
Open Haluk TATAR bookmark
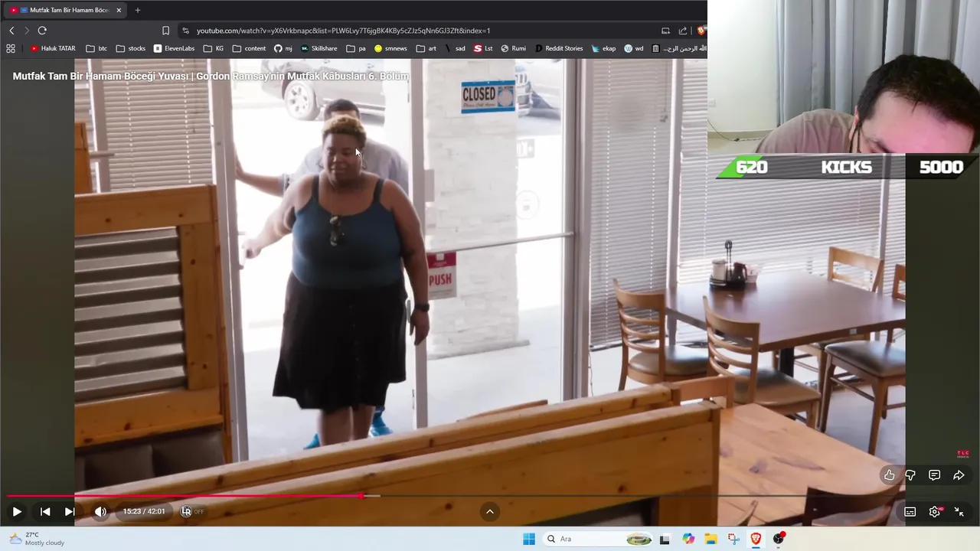tap(53, 48)
